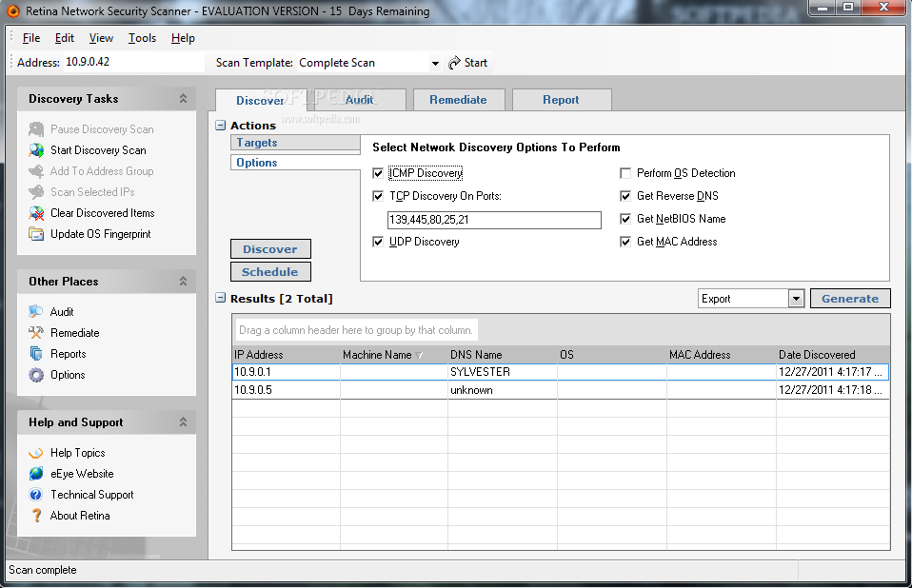Click the Discover button
The width and height of the screenshot is (912, 588).
pyautogui.click(x=270, y=249)
